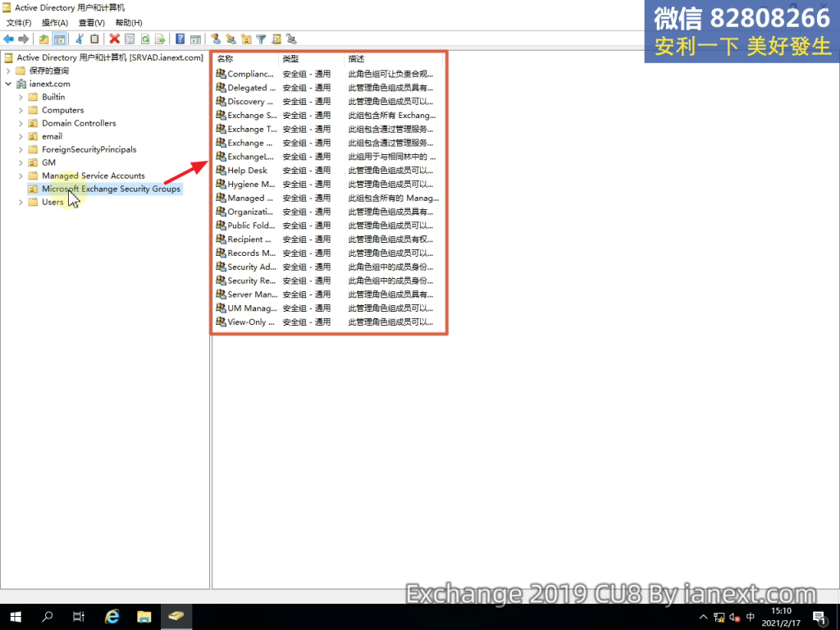Sort list by 类型 column header
Image resolution: width=840 pixels, height=630 pixels.
pos(310,59)
